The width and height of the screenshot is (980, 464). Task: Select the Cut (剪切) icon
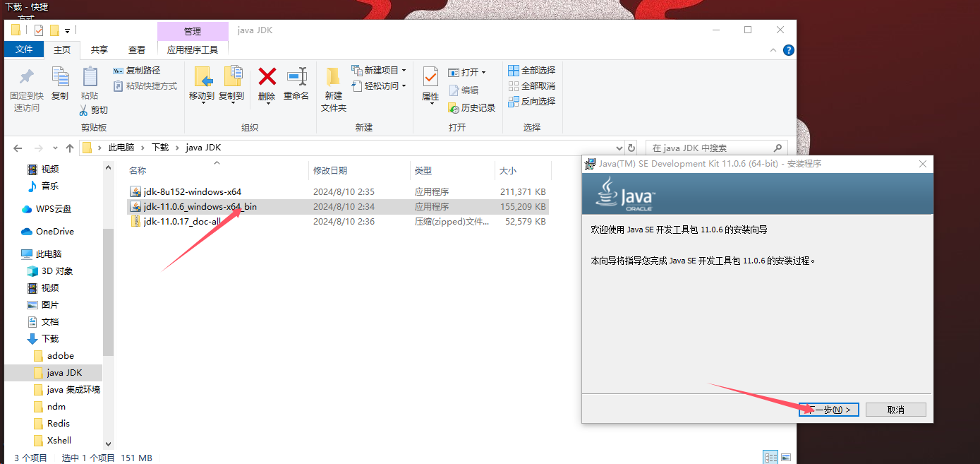pyautogui.click(x=97, y=110)
